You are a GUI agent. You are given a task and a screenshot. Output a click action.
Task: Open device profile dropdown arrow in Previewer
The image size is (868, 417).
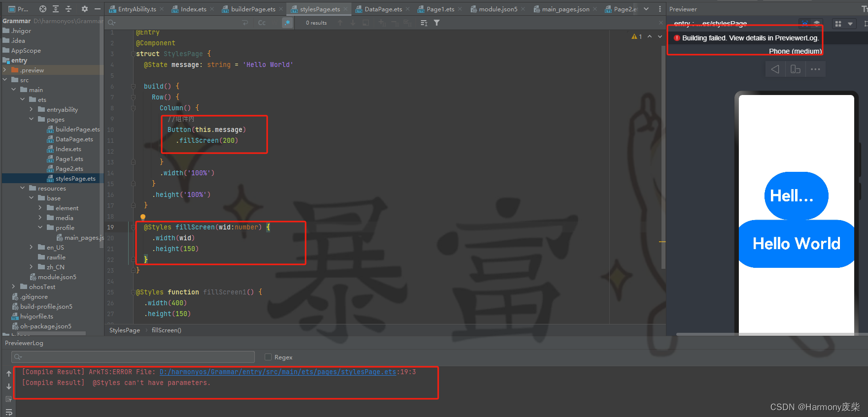[x=850, y=24]
